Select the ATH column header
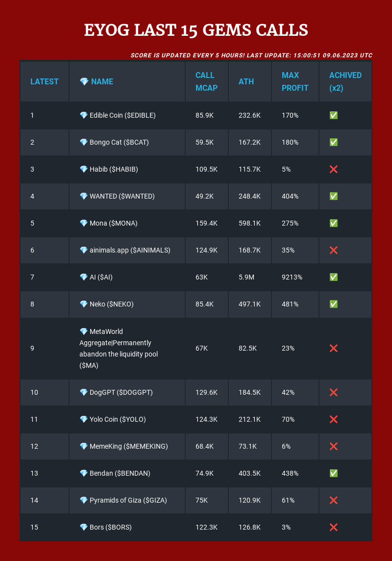 (x=246, y=81)
